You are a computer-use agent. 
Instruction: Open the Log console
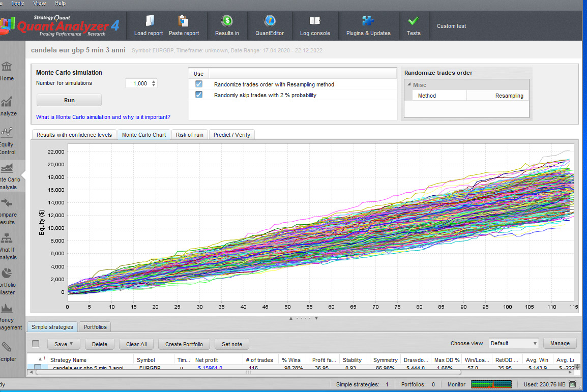tap(315, 21)
